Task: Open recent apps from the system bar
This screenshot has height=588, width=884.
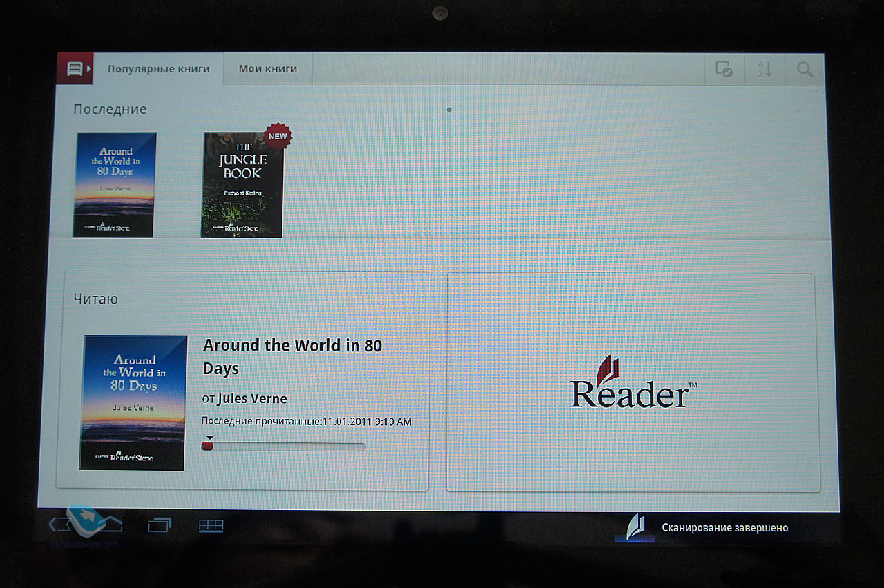Action: [160, 526]
